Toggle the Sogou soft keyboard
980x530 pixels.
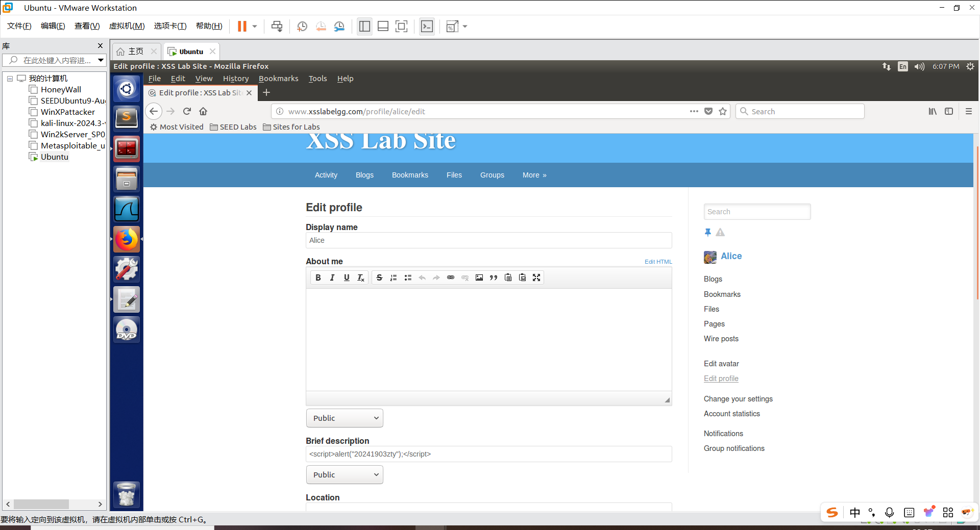(909, 513)
